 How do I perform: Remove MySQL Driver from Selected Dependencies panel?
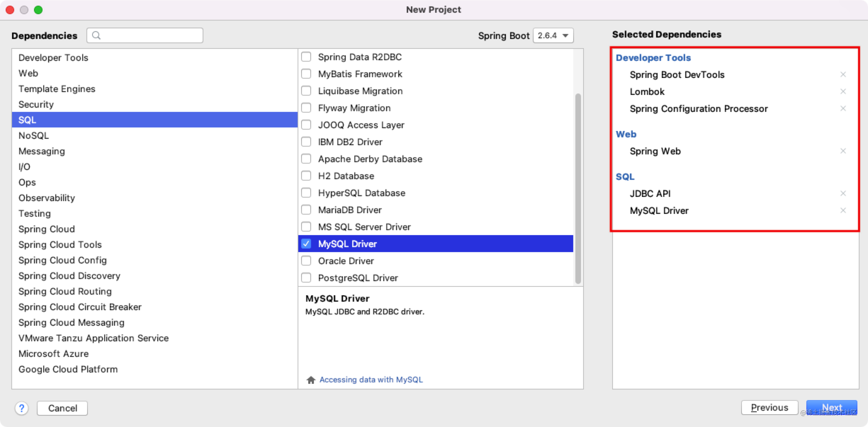coord(843,210)
